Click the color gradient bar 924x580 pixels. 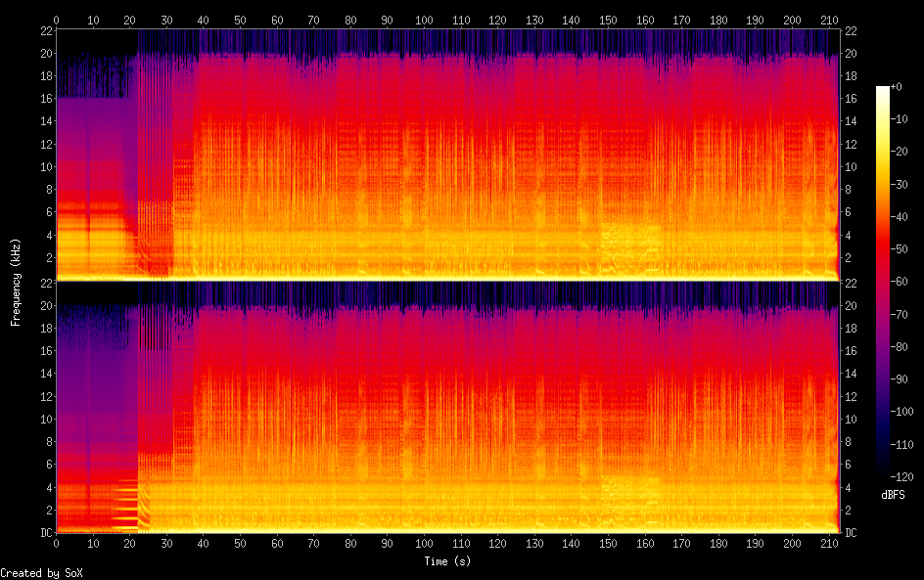(x=883, y=283)
